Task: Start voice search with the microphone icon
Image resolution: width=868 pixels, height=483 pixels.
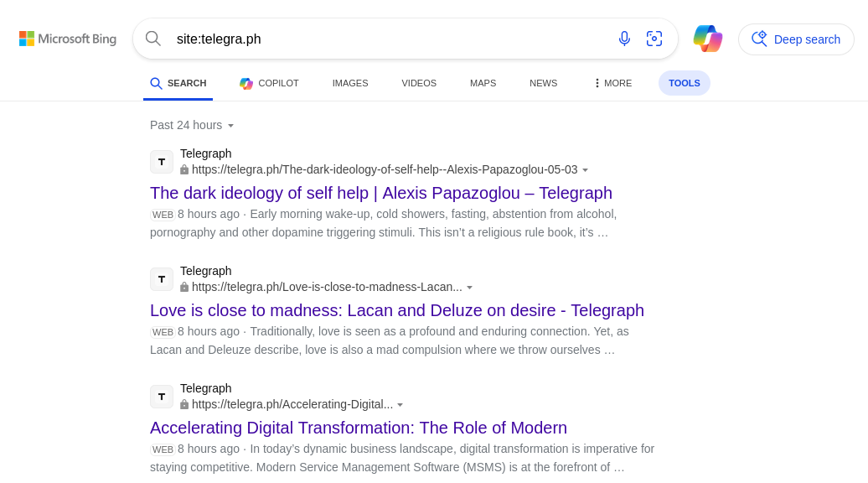Action: point(624,39)
